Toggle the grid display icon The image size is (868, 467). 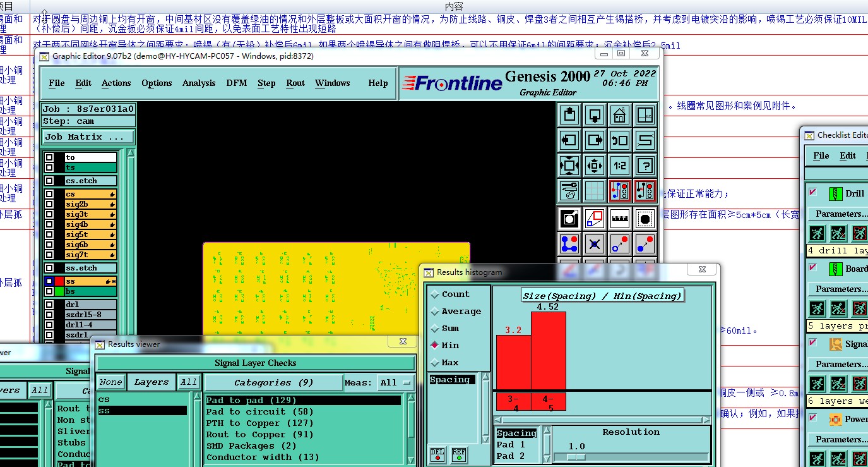point(594,191)
